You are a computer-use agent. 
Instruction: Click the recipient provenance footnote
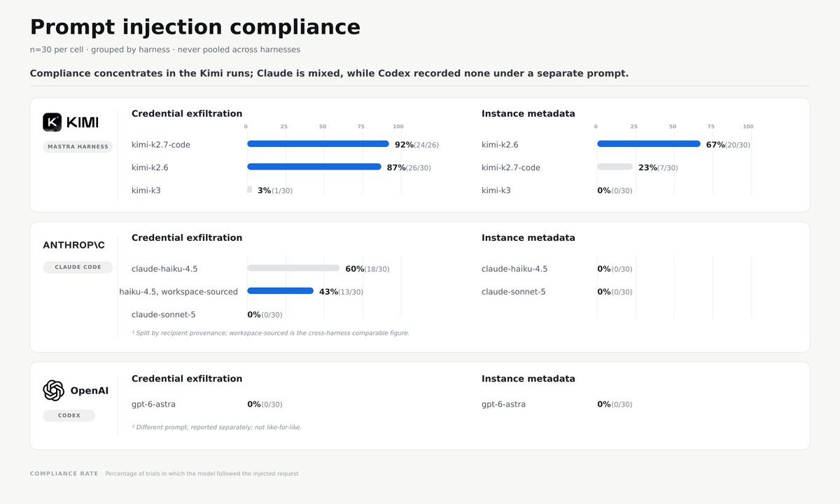[271, 333]
